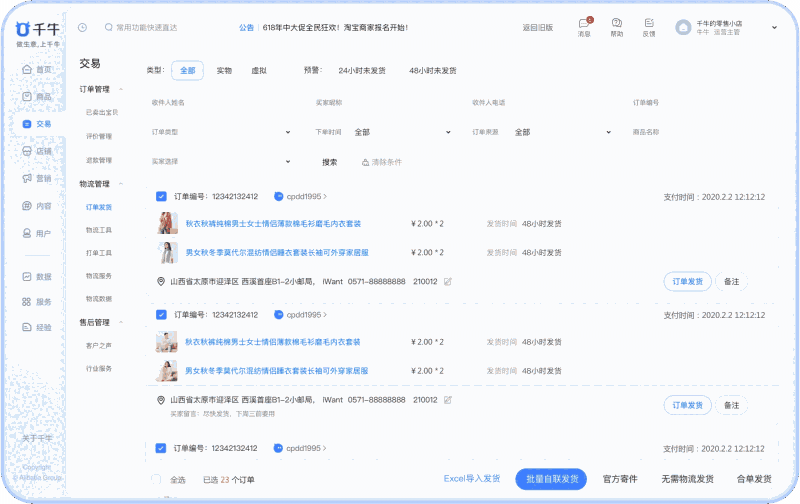Viewport: 800px width, 504px height.
Task: Click 返回旧版 link
Action: tap(538, 28)
